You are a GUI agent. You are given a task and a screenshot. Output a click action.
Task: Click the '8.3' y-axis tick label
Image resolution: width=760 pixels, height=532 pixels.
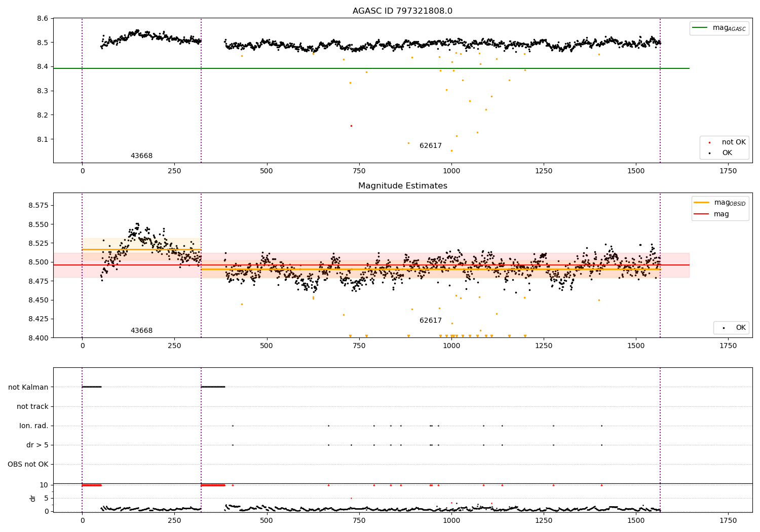43,91
